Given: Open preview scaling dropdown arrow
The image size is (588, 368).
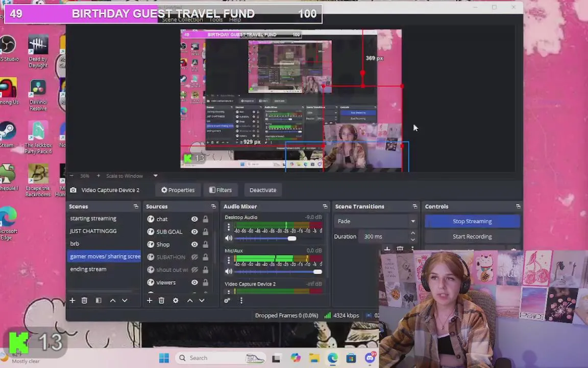Looking at the screenshot, I should [x=155, y=175].
